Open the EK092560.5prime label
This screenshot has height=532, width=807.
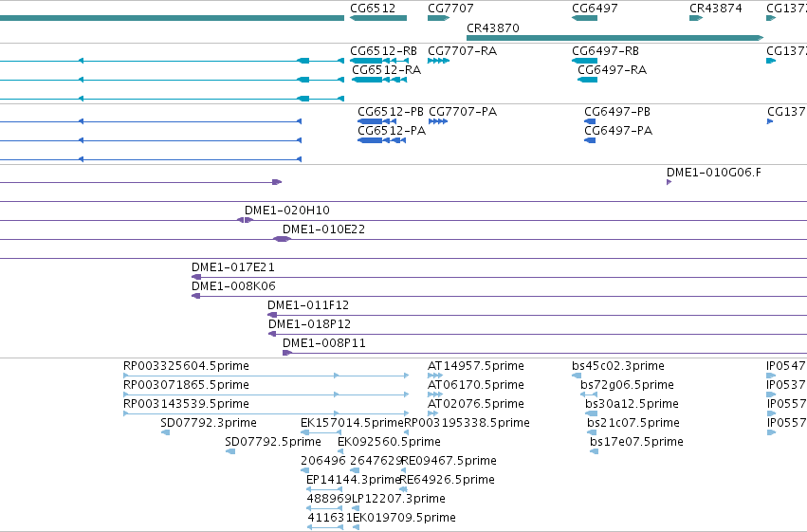pos(389,442)
